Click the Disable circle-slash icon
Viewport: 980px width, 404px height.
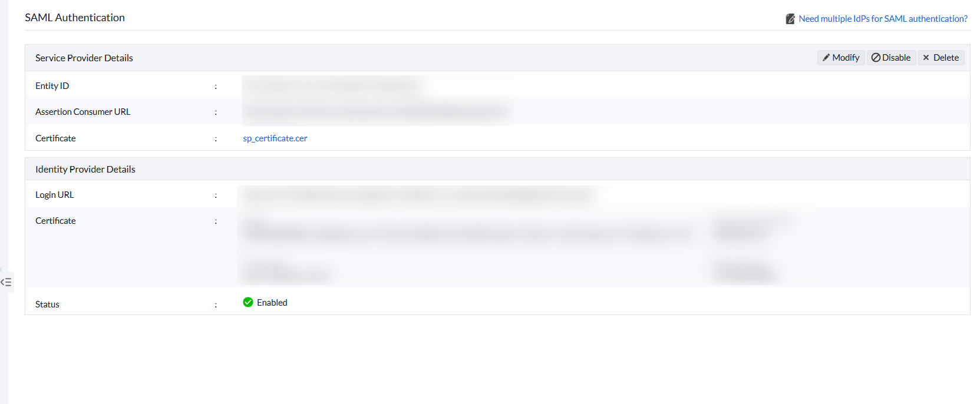(876, 58)
